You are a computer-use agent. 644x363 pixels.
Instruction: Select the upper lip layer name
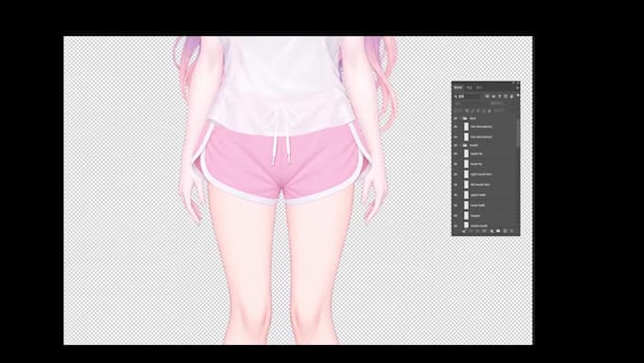click(x=476, y=154)
